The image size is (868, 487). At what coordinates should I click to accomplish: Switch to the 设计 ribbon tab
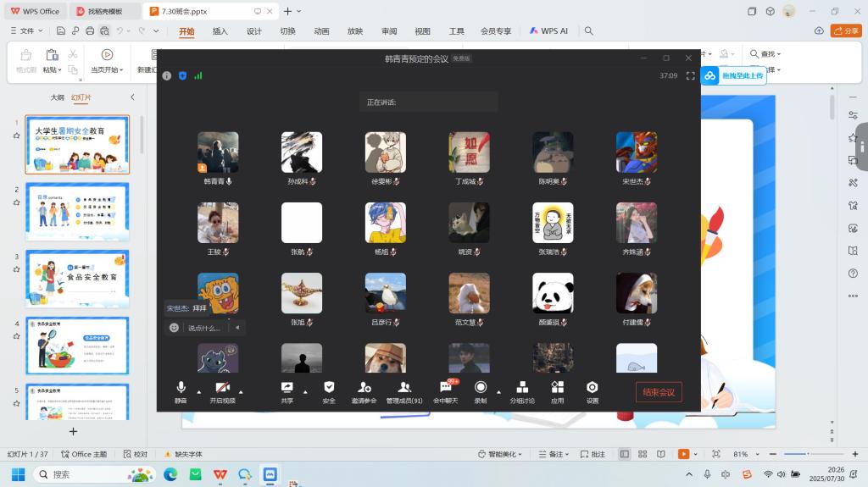[254, 31]
